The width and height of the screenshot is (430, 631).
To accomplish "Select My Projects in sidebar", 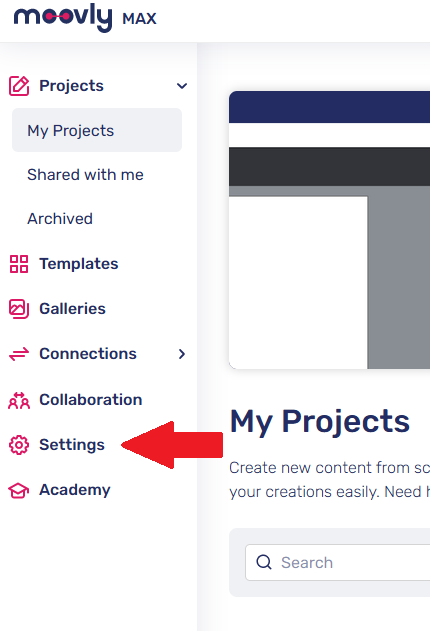I will point(97,130).
